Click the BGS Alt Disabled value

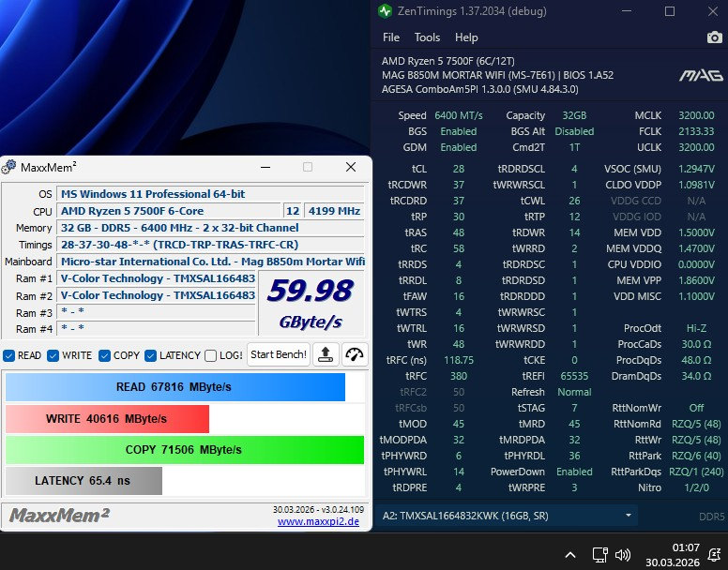574,131
